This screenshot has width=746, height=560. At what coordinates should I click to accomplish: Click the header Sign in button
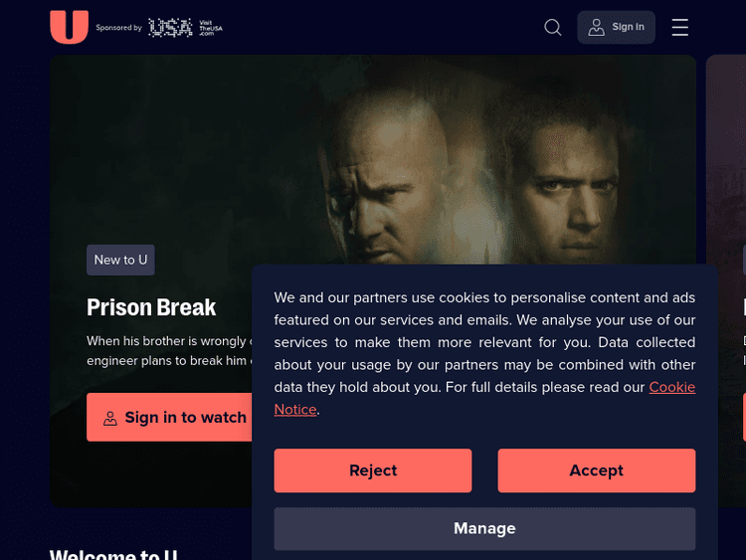pyautogui.click(x=616, y=27)
